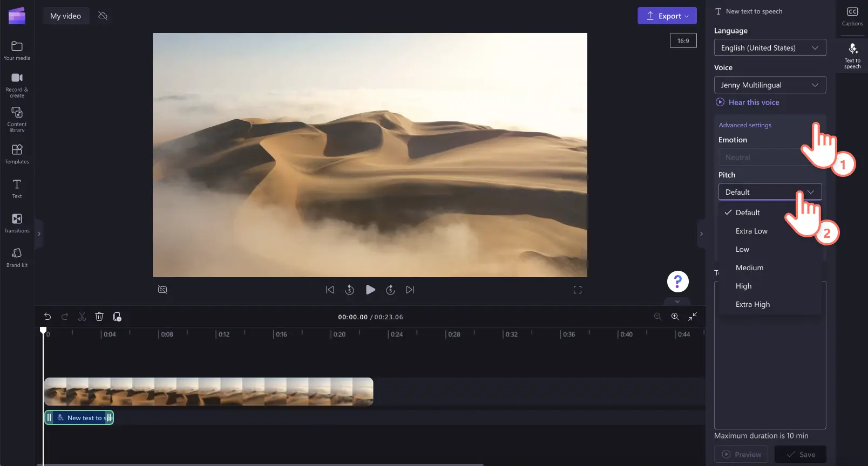
Task: Click the 0:20 mark on timeline ruler
Action: (339, 334)
